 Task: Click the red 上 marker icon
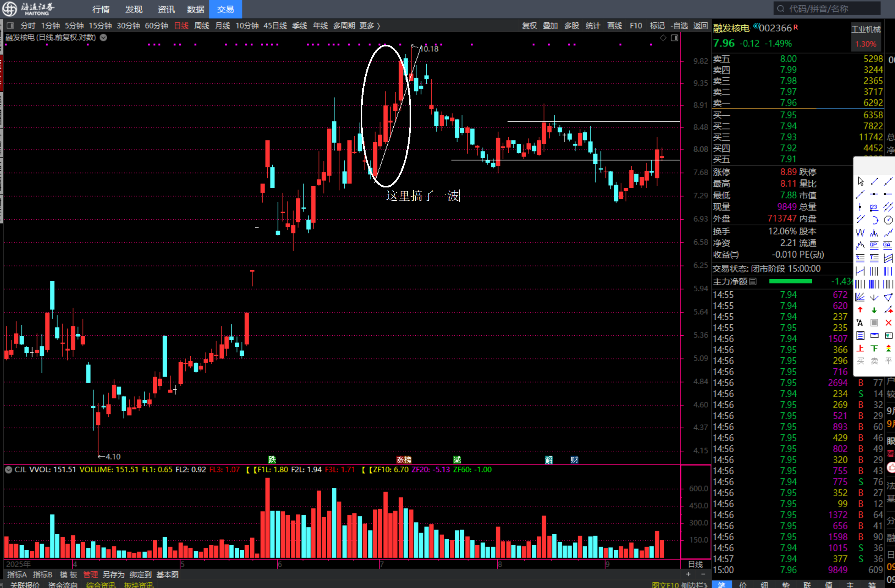(x=860, y=348)
